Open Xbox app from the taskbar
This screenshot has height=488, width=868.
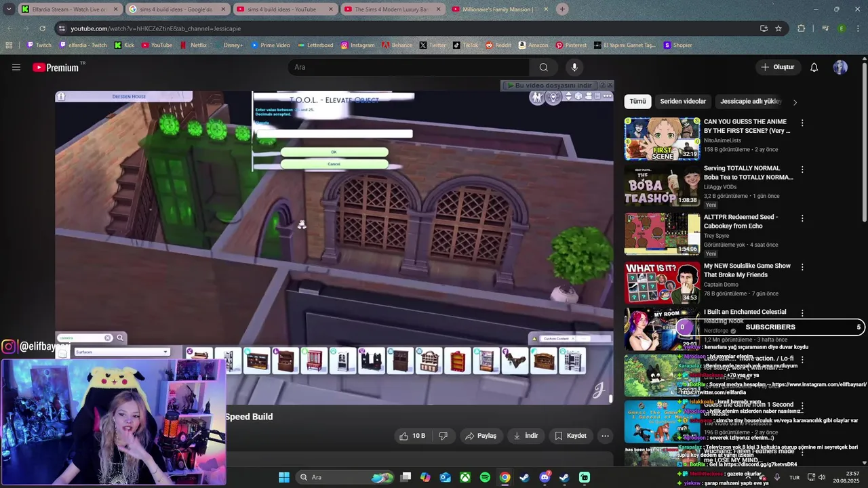465,477
